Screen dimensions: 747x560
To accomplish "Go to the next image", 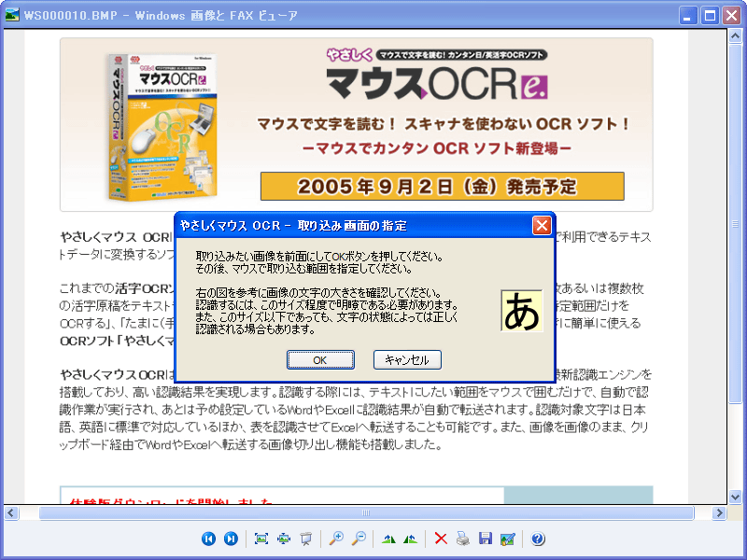I will 231,539.
